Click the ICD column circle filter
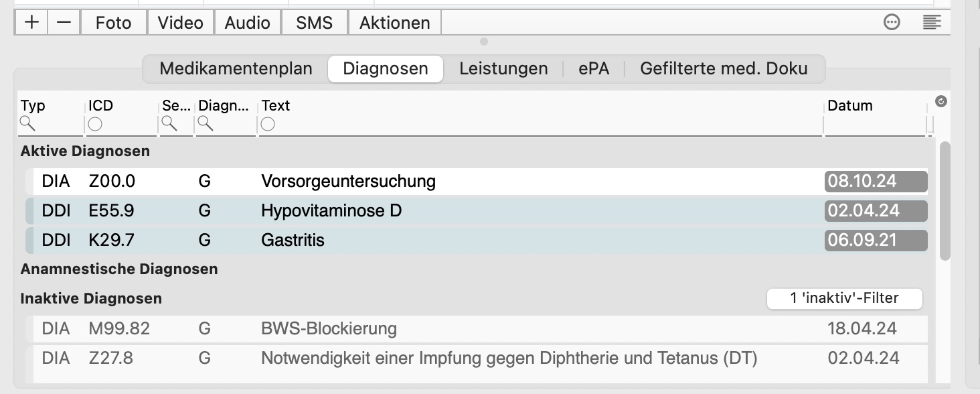The width and height of the screenshot is (980, 394). pyautogui.click(x=95, y=124)
